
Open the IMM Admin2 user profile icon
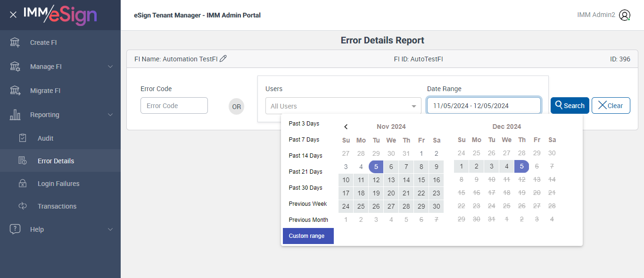[x=625, y=15]
